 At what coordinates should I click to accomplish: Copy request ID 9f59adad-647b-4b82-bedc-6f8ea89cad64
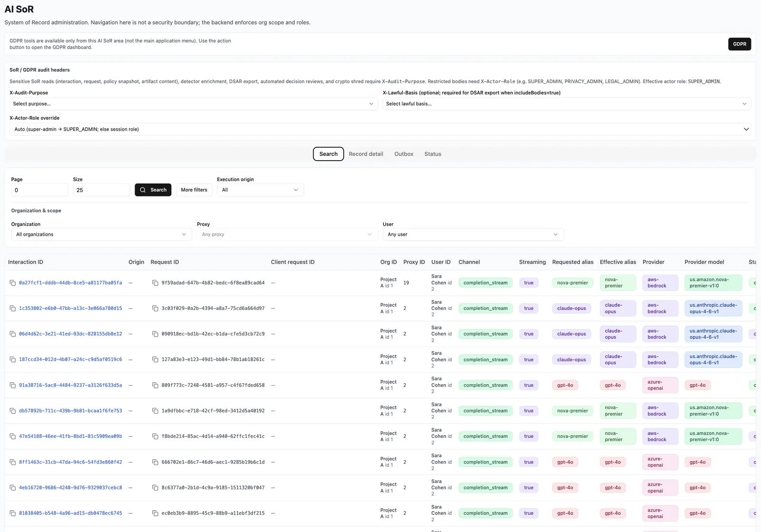(x=155, y=283)
